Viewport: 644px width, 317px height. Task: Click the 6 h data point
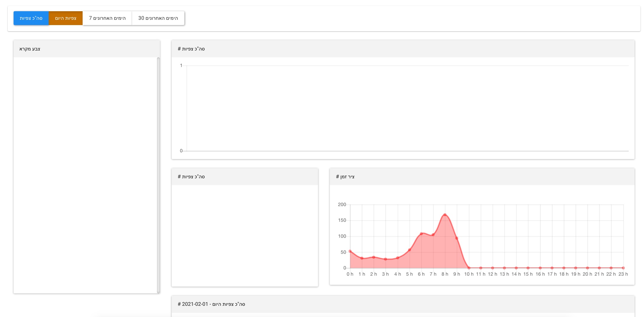(421, 233)
